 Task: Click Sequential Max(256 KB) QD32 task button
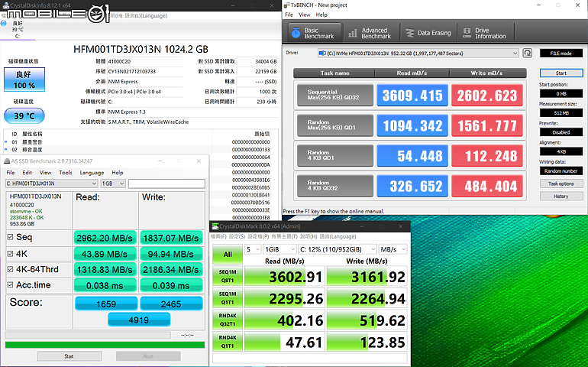335,95
